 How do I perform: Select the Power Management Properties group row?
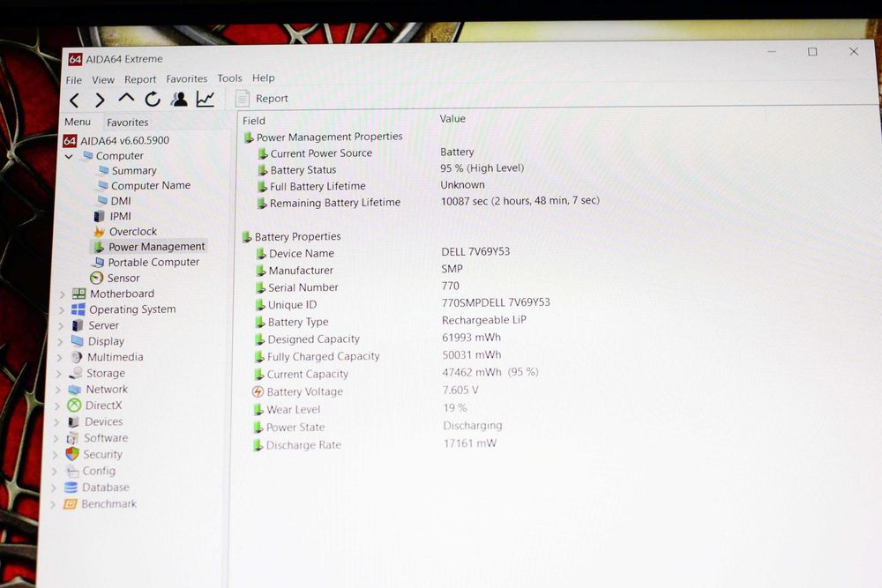click(x=324, y=138)
